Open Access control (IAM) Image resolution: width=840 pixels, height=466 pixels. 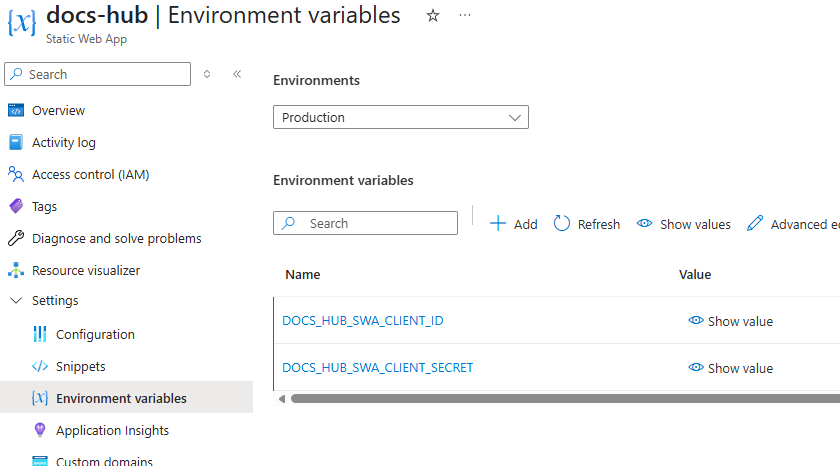tap(91, 175)
